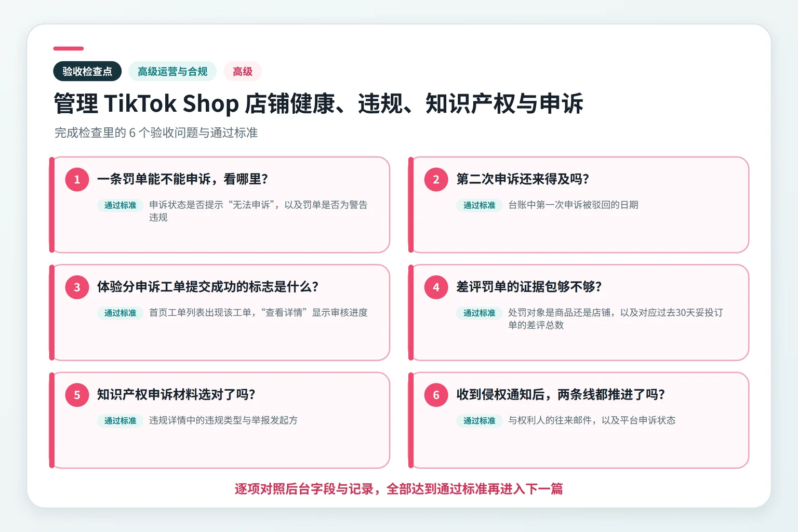Click 通过标准 label in card 2
Viewport: 798px width, 532px height.
(x=480, y=205)
